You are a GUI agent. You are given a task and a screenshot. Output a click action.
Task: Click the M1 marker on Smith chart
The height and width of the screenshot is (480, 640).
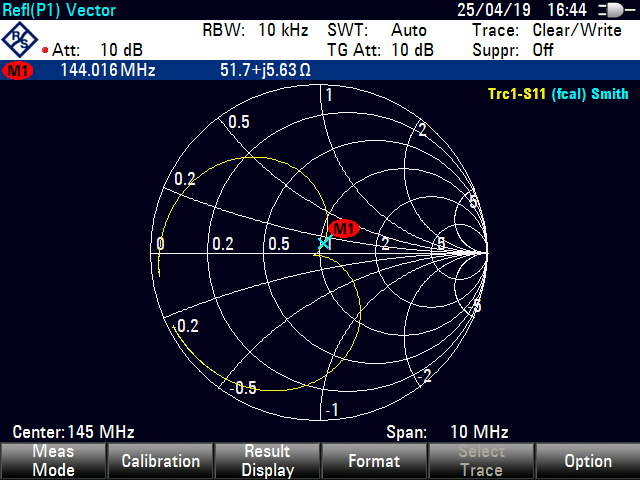tap(343, 228)
